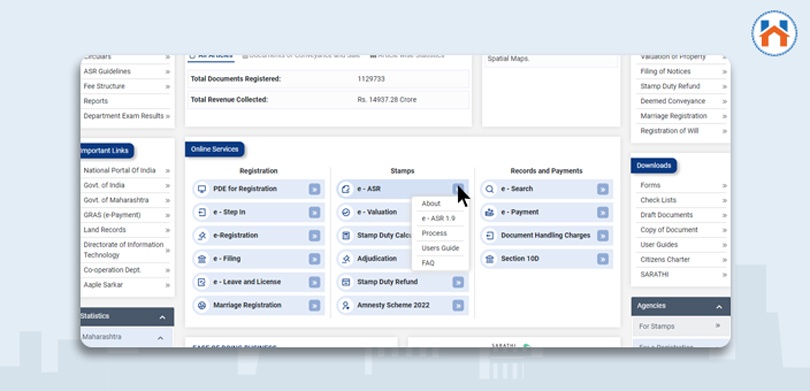Collapse the Statistics panel chevron
This screenshot has height=391, width=810.
click(162, 317)
